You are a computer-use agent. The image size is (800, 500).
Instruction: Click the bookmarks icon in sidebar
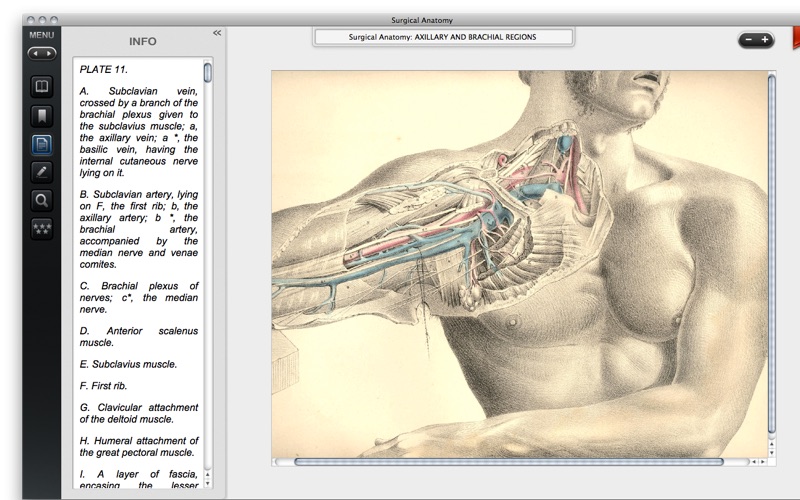pyautogui.click(x=41, y=115)
